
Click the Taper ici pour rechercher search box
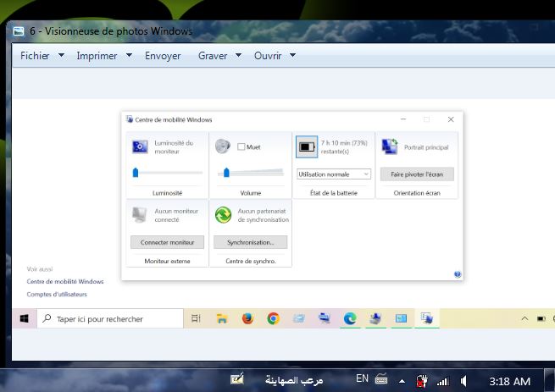tap(110, 319)
